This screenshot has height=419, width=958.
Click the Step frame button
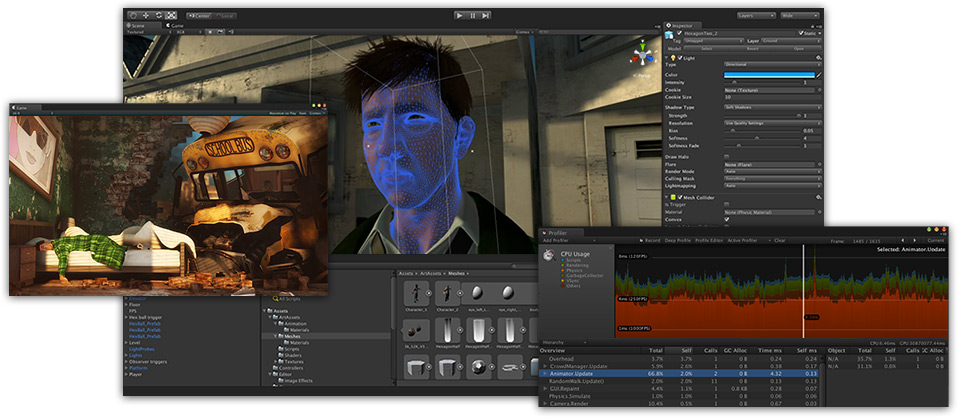[487, 16]
